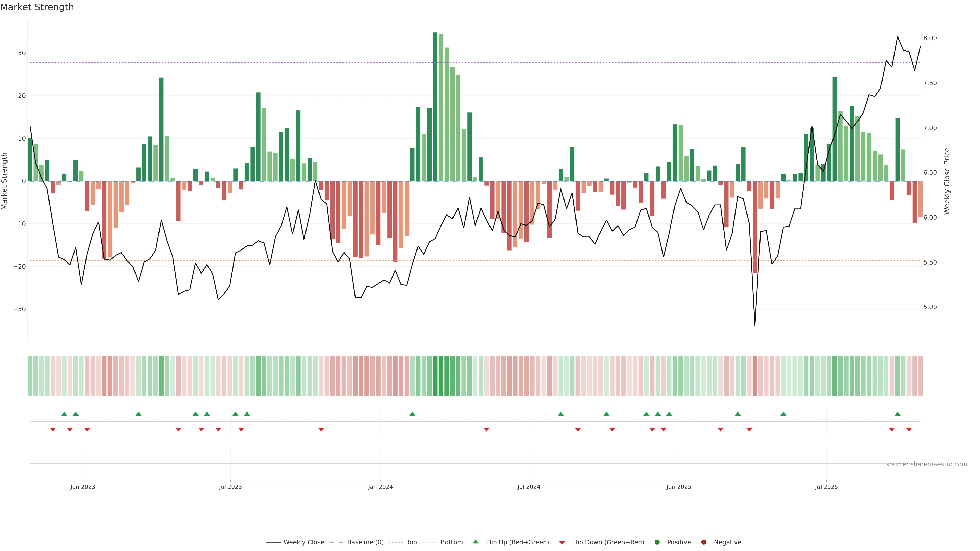This screenshot has width=980, height=551.
Task: Click the last green flip-up triangle marker
Action: point(898,414)
